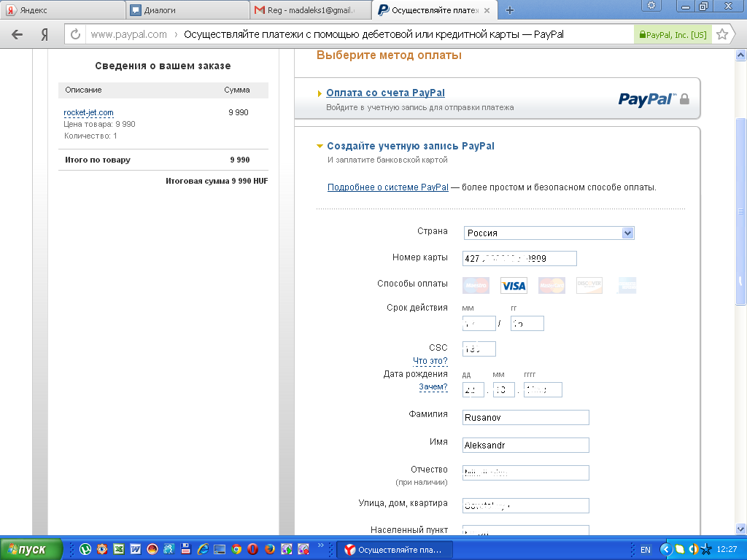Open the rocket-jet.com order link
This screenshot has width=747, height=560.
coord(88,112)
